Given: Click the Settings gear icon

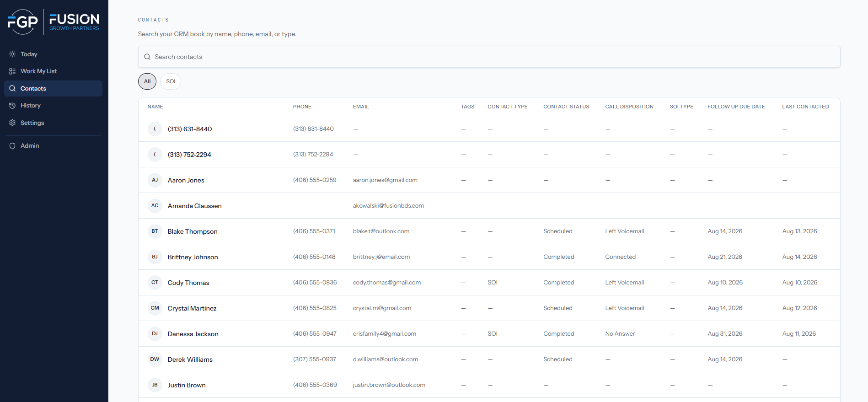Looking at the screenshot, I should pyautogui.click(x=12, y=123).
